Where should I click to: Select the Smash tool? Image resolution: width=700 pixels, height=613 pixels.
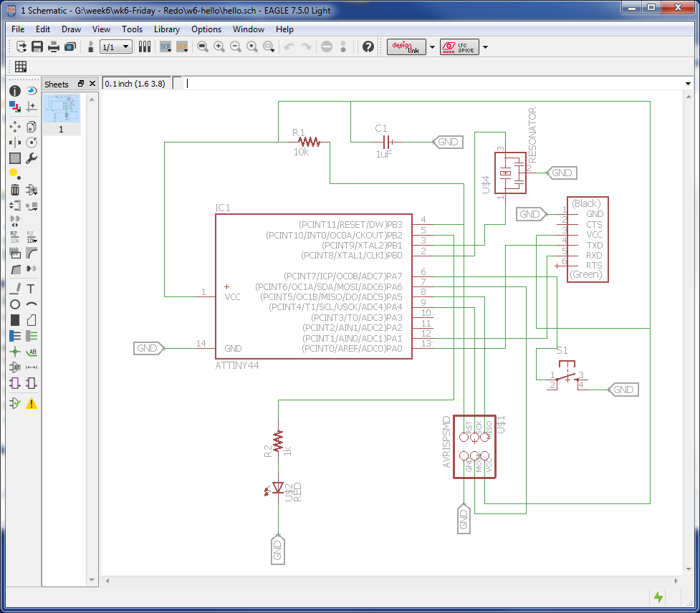[x=15, y=253]
